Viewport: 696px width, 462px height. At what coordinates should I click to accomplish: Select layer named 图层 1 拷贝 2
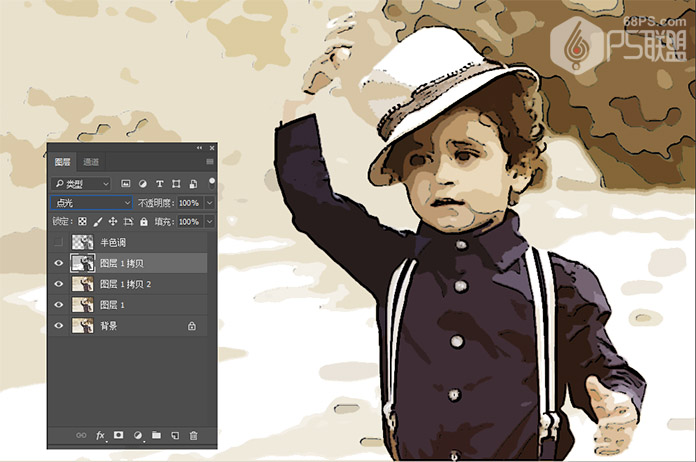click(x=125, y=284)
